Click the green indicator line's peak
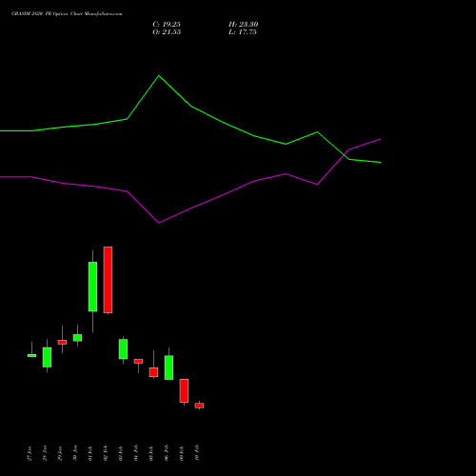 pyautogui.click(x=159, y=75)
